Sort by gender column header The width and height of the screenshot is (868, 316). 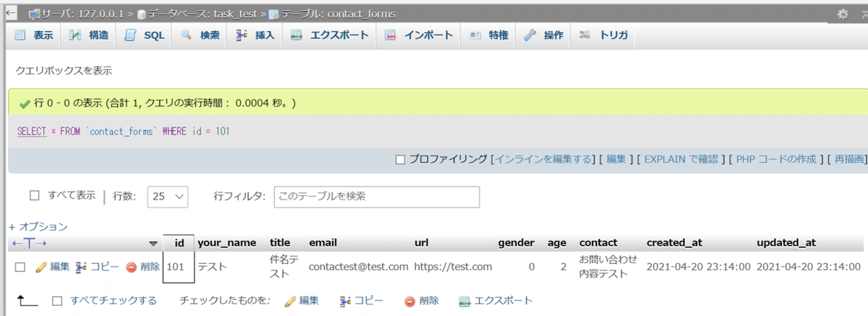pos(516,242)
